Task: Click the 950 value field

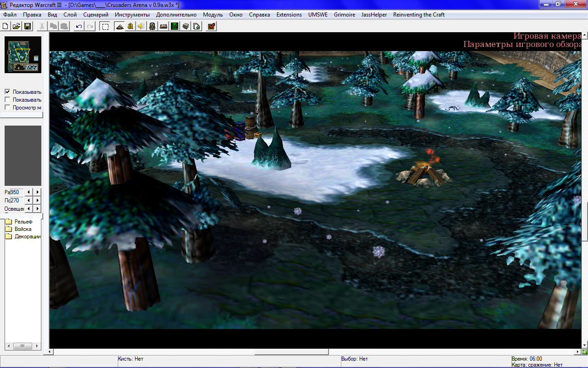Action: (x=17, y=192)
